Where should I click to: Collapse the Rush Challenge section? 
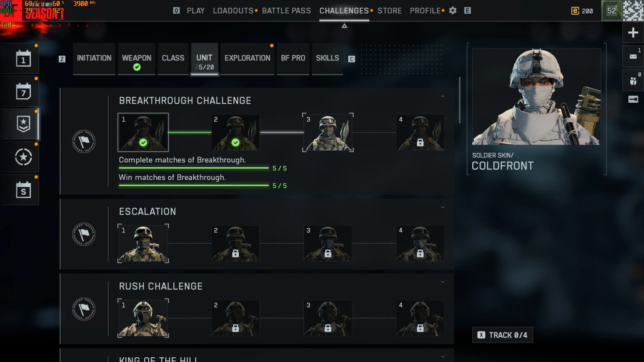(x=443, y=282)
